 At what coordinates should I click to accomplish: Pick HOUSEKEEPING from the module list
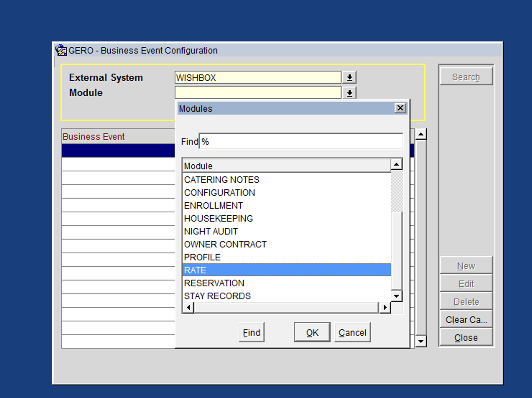point(218,218)
